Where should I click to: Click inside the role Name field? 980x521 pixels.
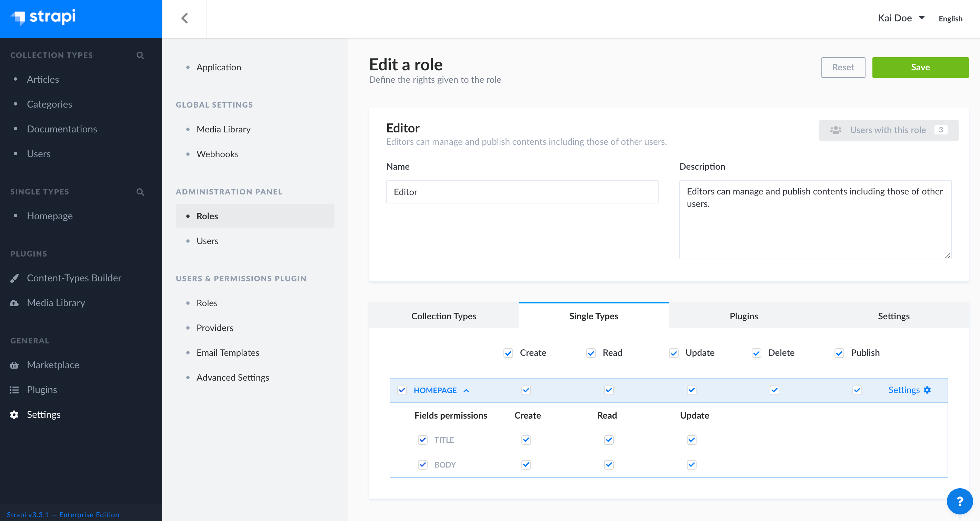522,192
